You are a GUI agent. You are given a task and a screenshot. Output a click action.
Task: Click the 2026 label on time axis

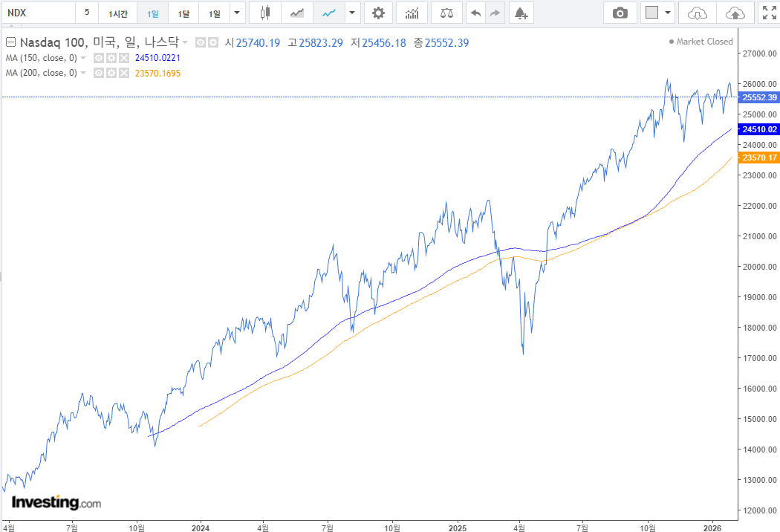pos(712,528)
